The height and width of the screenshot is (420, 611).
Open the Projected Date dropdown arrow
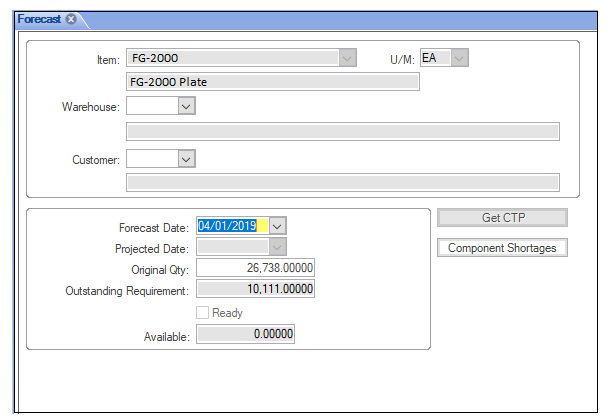[x=277, y=247]
